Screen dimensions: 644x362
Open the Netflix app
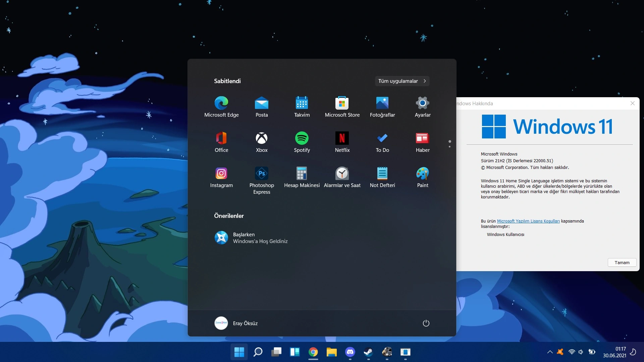coord(342,142)
